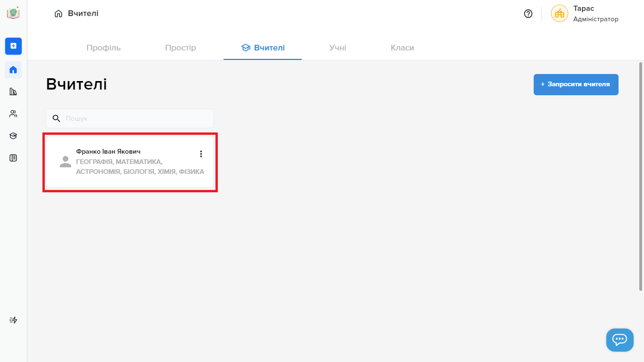Viewport: 644px width, 362px height.
Task: Switch to the Учні tab
Action: (x=338, y=48)
